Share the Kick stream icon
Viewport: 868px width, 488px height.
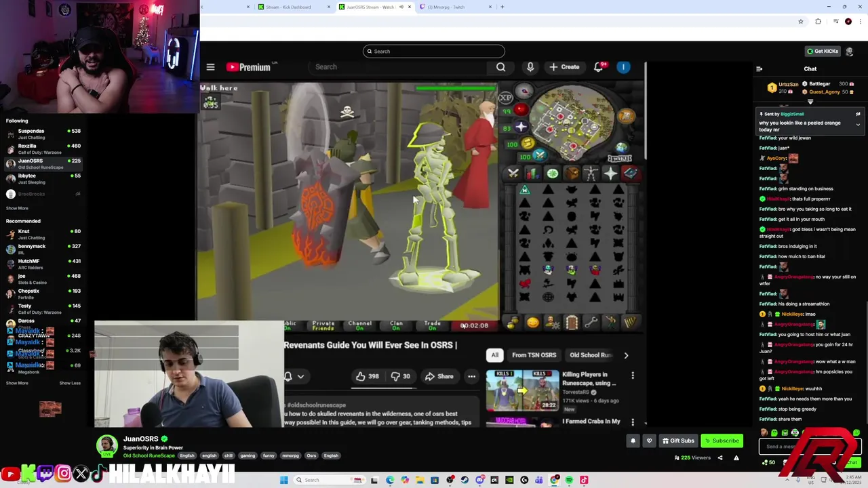(720, 457)
